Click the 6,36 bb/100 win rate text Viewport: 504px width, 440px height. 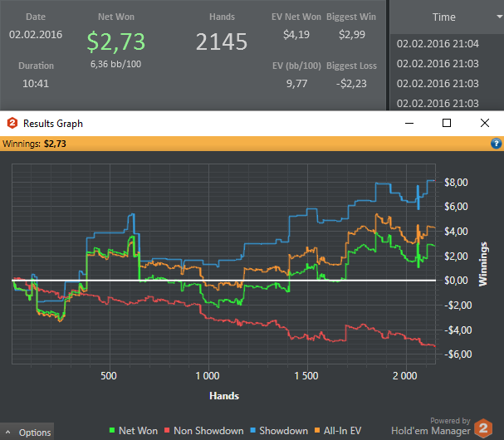pyautogui.click(x=115, y=64)
